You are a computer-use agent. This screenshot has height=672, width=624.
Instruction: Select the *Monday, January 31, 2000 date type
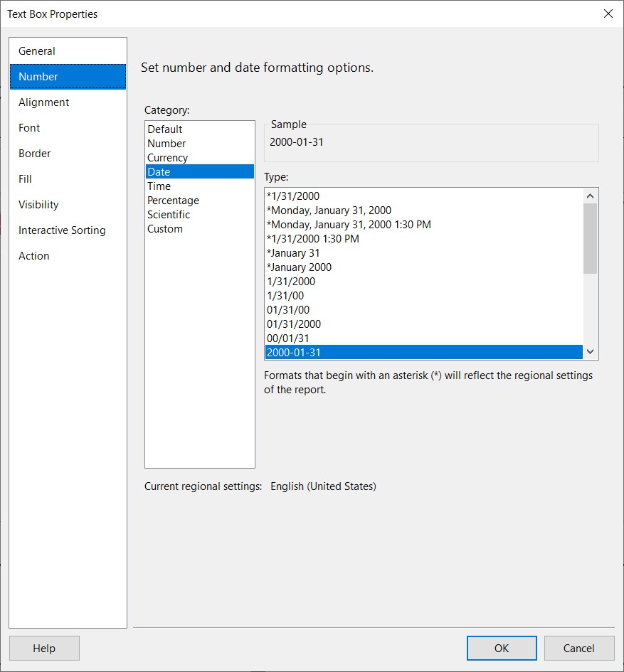click(x=424, y=210)
